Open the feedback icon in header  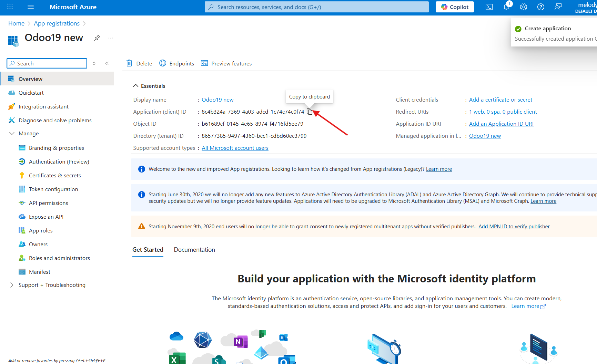tap(558, 7)
